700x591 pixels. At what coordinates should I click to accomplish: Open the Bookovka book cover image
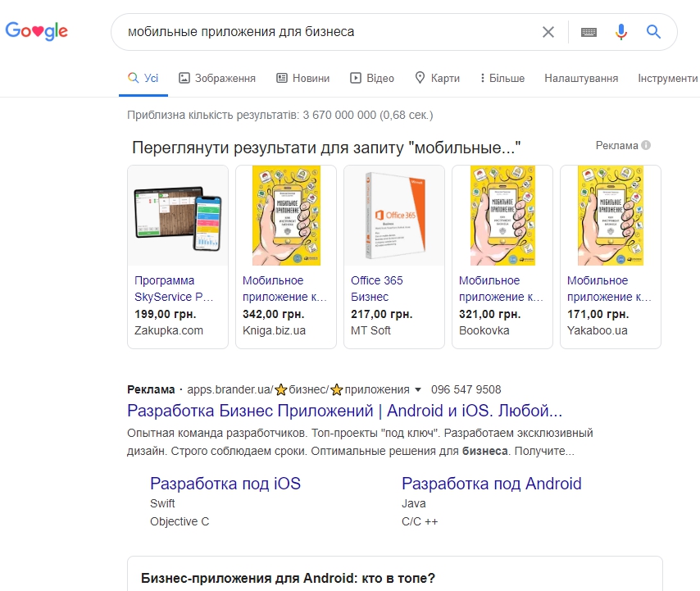[x=502, y=216]
